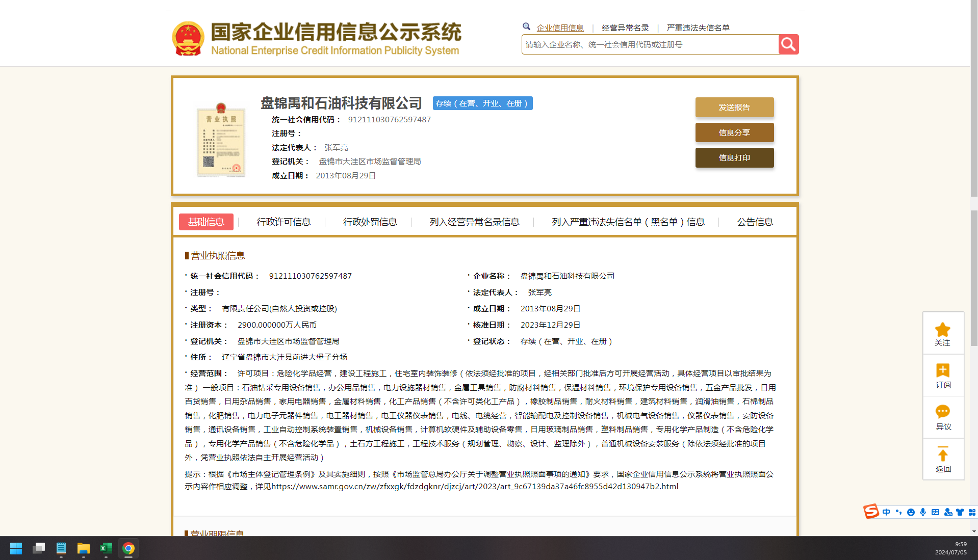Open the Sogou toolbox grid icon

tap(972, 512)
